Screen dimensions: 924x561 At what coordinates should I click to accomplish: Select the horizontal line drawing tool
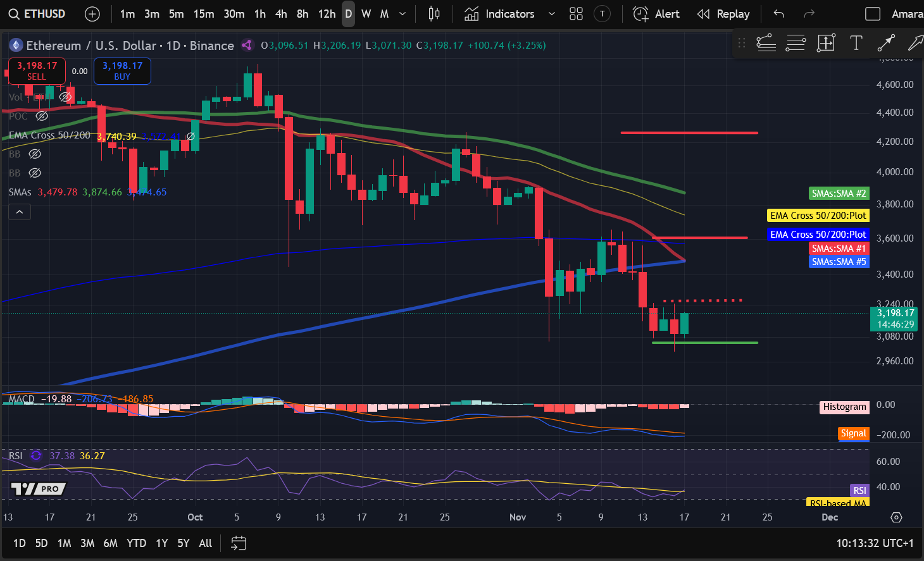point(796,43)
